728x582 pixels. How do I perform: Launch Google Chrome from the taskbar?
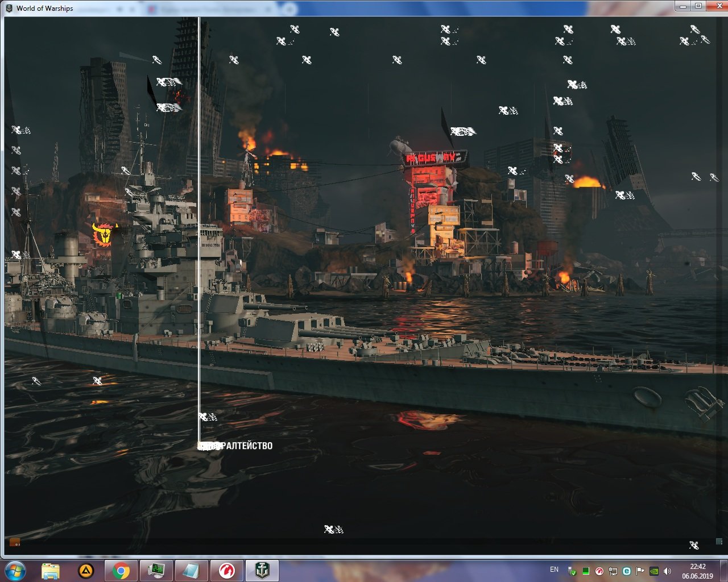pyautogui.click(x=121, y=570)
